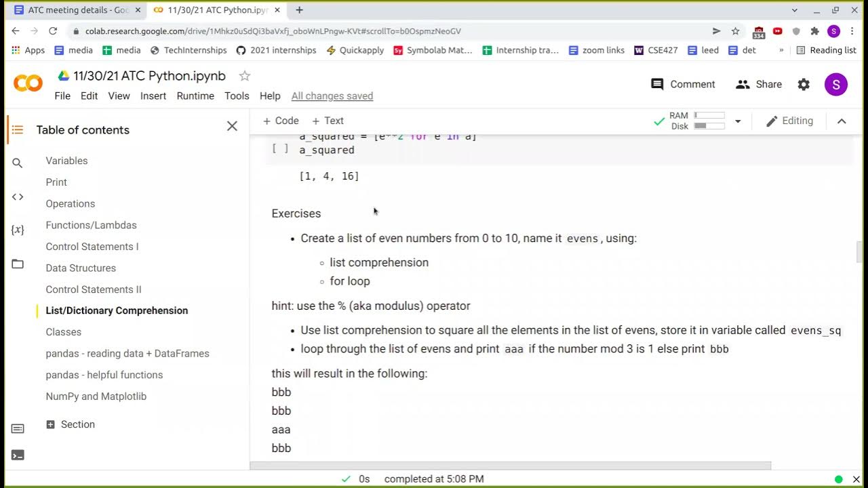The width and height of the screenshot is (868, 488).
Task: Open the View menu
Action: tap(119, 96)
